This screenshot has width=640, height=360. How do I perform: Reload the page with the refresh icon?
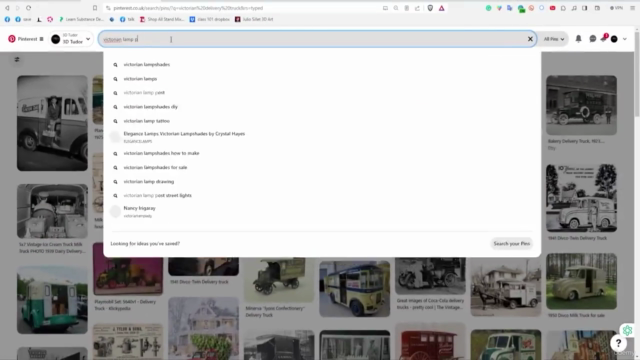coord(29,8)
